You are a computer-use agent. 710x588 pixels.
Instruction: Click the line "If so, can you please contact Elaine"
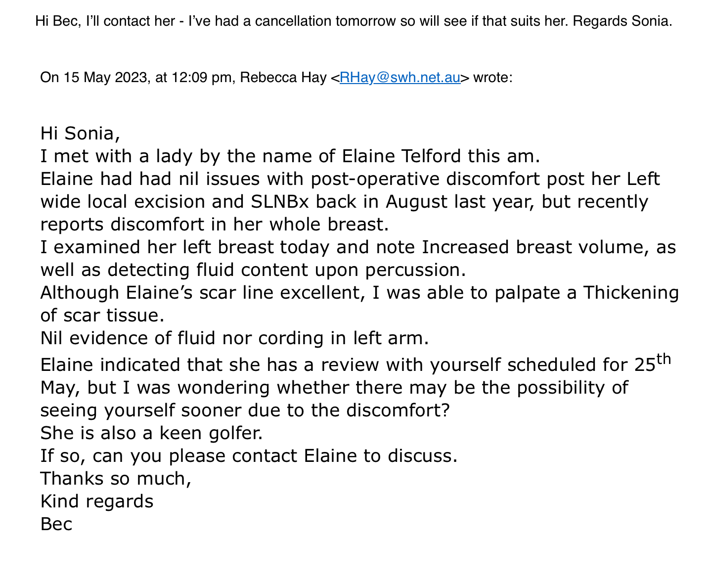249,455
